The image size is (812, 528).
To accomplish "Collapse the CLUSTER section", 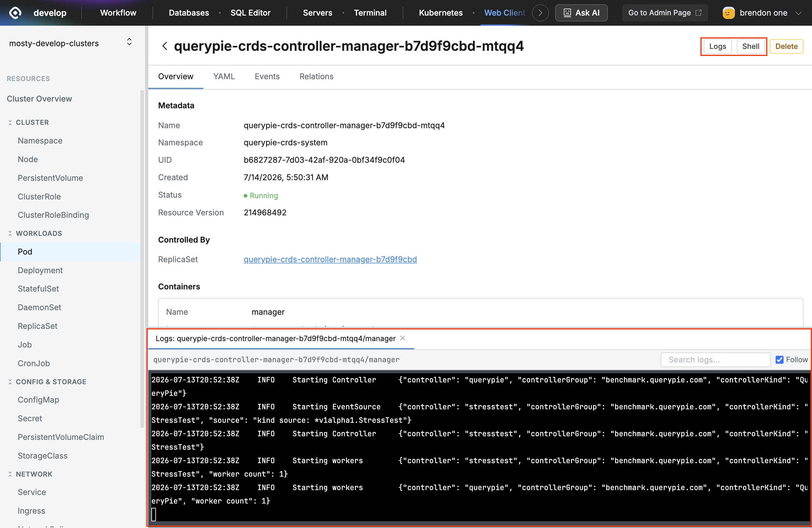I will pos(10,122).
